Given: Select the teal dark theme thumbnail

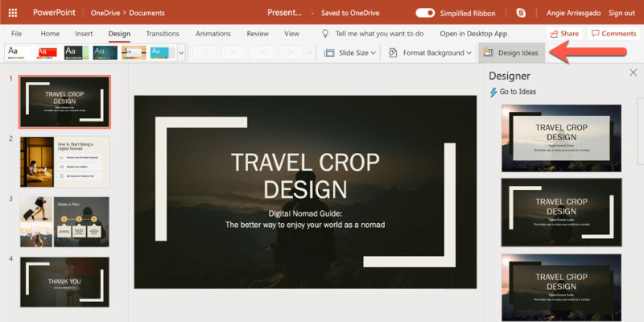Looking at the screenshot, I should coord(105,52).
